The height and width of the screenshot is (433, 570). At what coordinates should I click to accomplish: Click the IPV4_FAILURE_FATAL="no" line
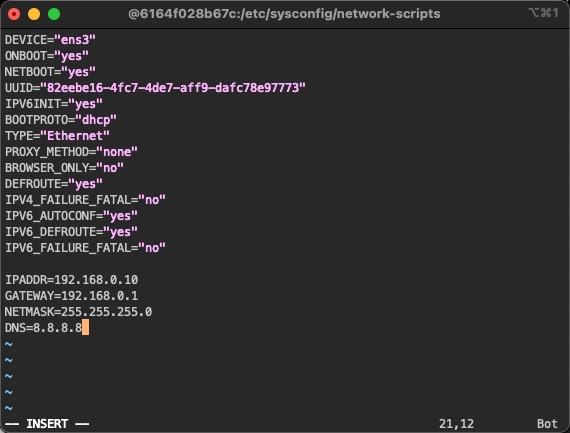click(x=85, y=200)
